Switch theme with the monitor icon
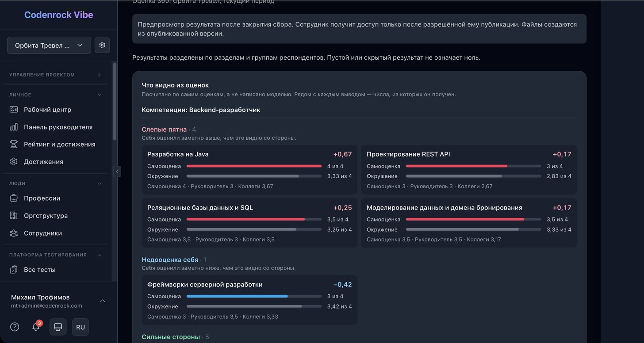This screenshot has width=644, height=343. (58, 327)
